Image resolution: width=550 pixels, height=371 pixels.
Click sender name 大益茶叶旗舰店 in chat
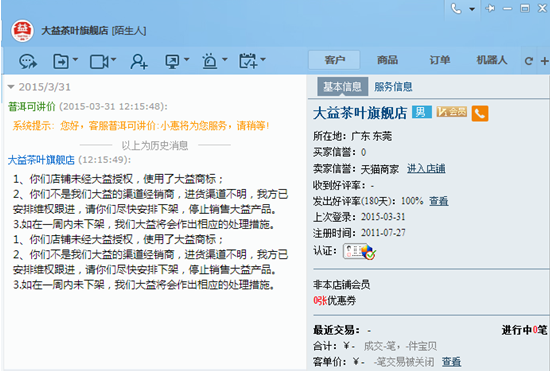[x=41, y=160]
